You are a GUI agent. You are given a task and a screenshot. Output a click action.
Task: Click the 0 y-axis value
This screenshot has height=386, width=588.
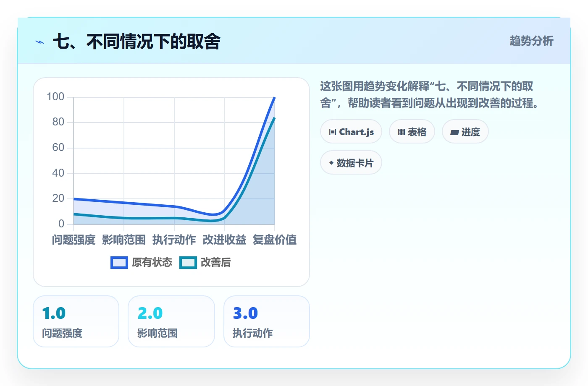tap(61, 224)
